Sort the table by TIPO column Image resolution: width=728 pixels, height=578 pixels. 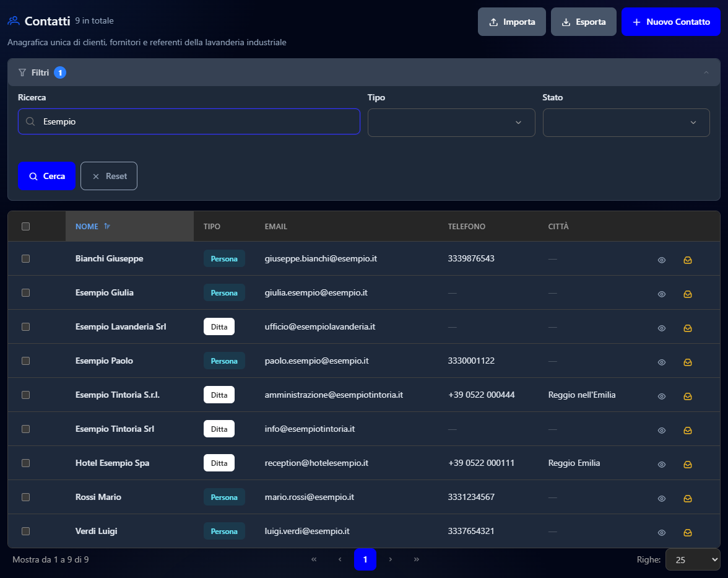pos(212,226)
